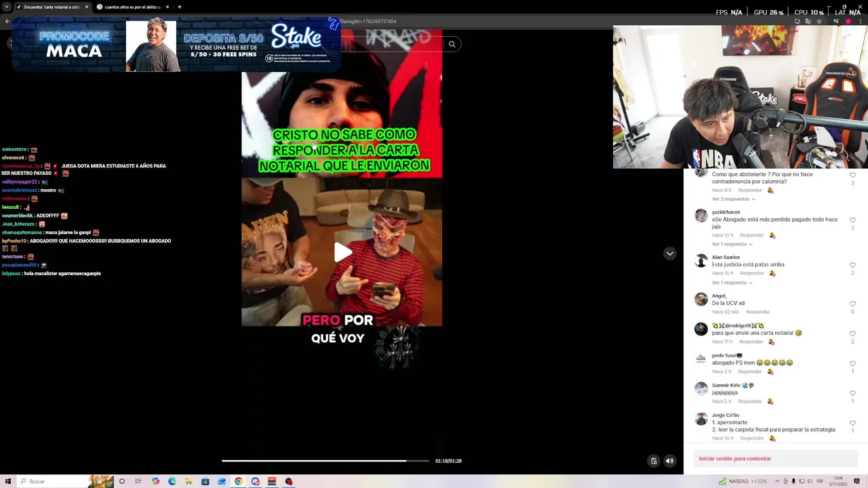The image size is (868, 488).
Task: Like the 'para que envié una carta notarial' comment
Action: point(852,333)
